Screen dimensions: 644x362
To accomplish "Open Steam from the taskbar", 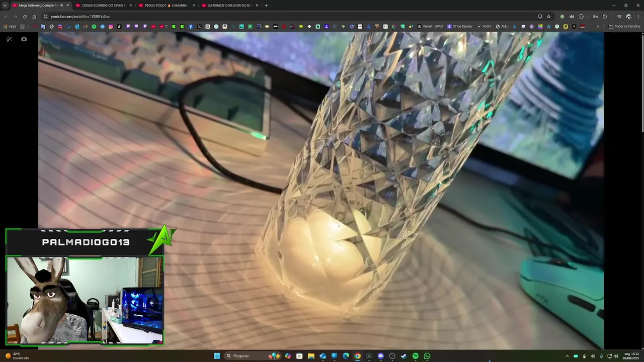I will pos(404,356).
